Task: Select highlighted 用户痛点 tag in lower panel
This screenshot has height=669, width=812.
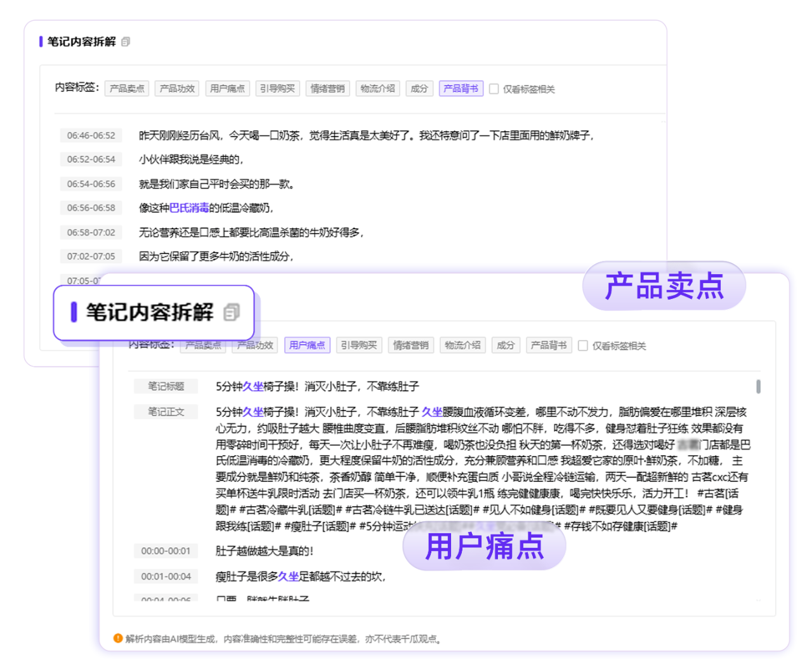Action: point(307,345)
